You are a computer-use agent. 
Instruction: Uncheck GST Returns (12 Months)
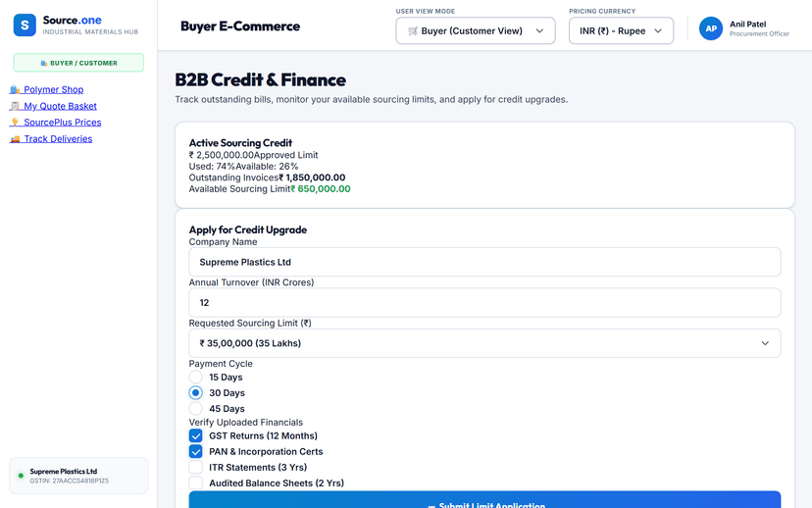tap(196, 436)
